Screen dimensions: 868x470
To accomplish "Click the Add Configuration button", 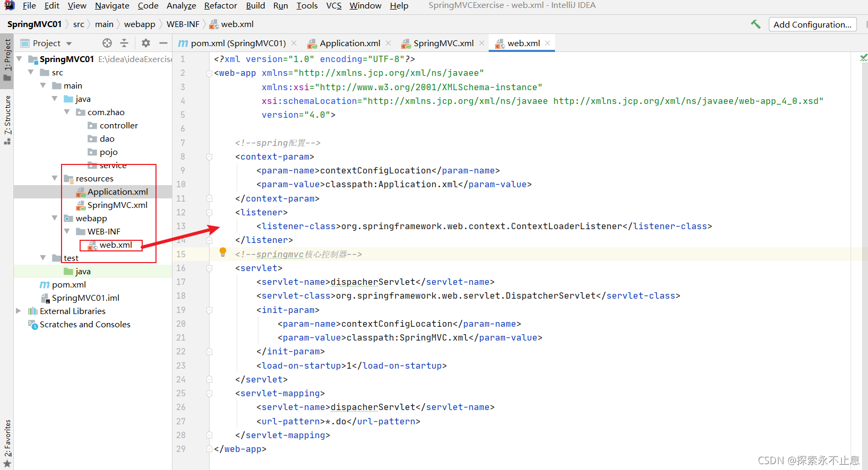I will coord(812,24).
